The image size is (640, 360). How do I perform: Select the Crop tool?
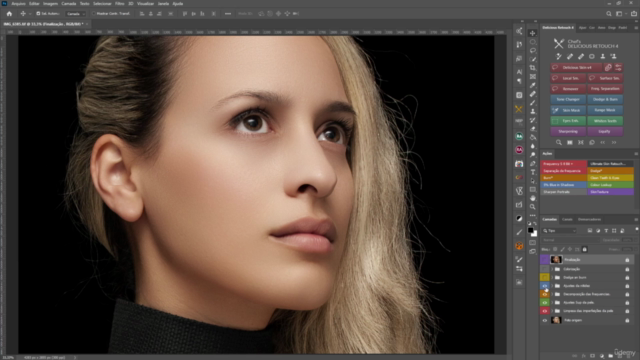coord(533,68)
